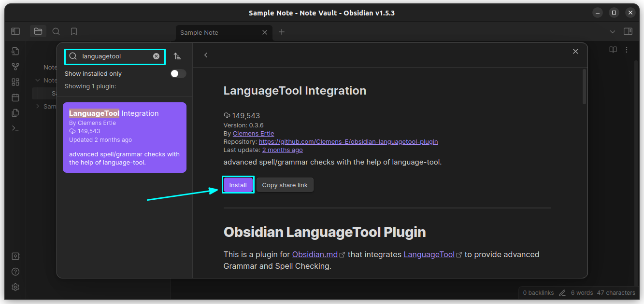This screenshot has width=644, height=304.
Task: Open the Clemens Ertle author link
Action: (253, 133)
